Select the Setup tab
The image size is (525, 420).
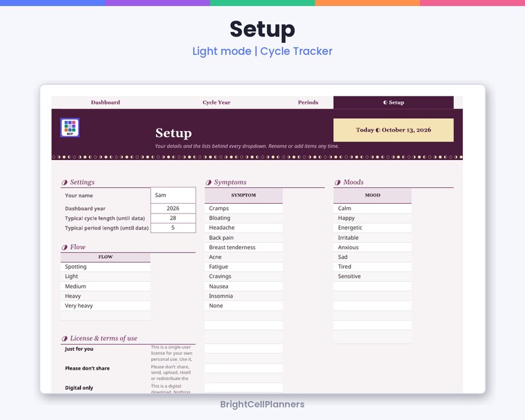tap(393, 103)
